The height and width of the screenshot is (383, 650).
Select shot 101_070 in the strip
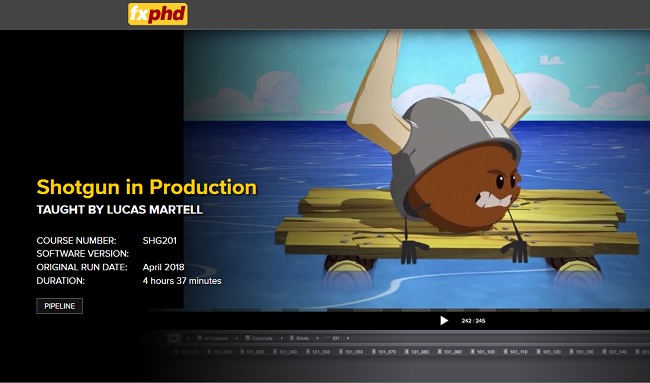384,352
